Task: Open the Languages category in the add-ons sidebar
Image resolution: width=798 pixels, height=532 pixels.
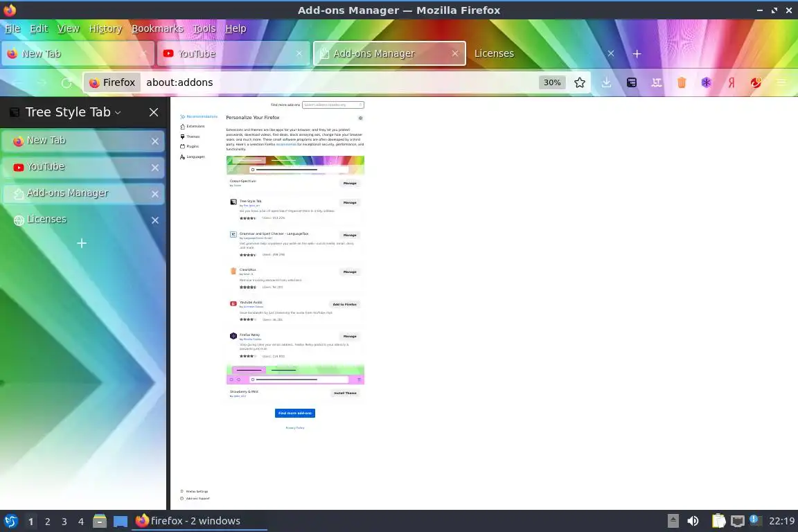Action: coord(193,157)
